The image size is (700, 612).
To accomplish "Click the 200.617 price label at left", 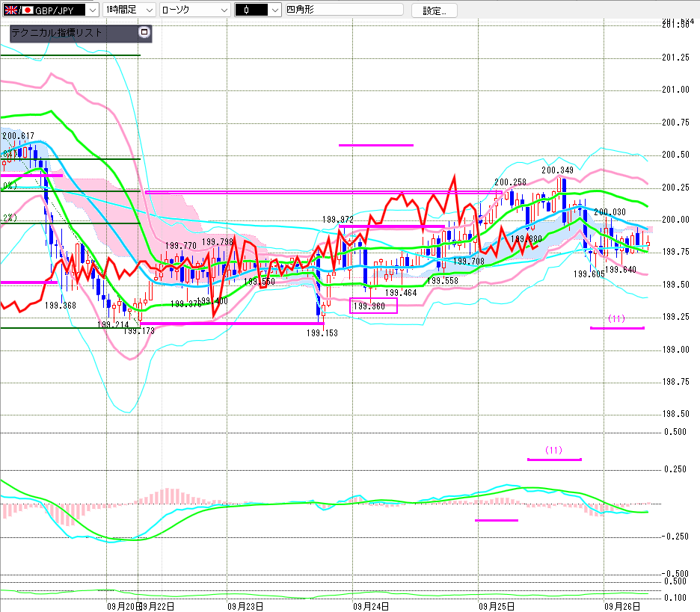I will [x=18, y=136].
